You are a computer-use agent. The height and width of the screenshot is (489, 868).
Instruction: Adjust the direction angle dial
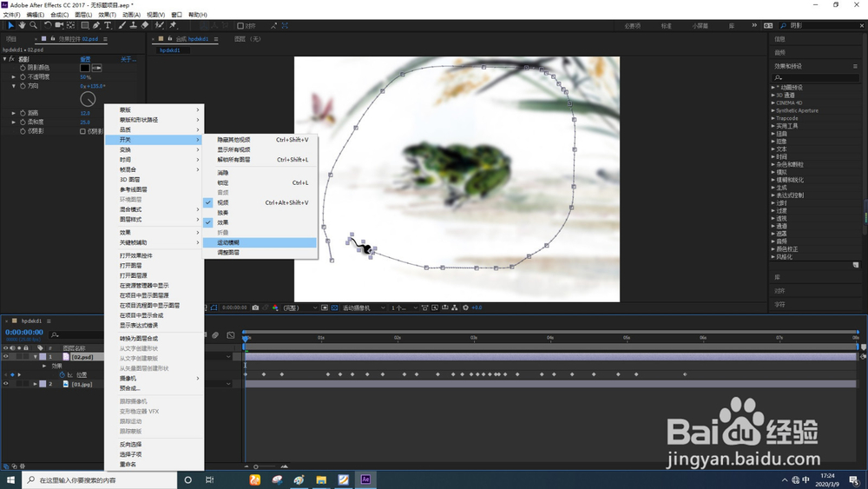tap(88, 99)
